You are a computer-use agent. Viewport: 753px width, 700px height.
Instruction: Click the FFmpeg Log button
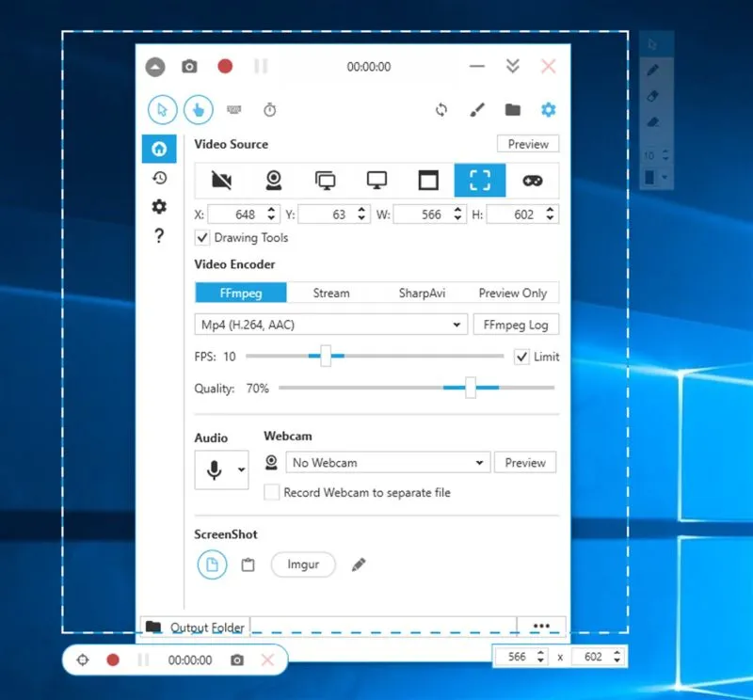pos(516,324)
